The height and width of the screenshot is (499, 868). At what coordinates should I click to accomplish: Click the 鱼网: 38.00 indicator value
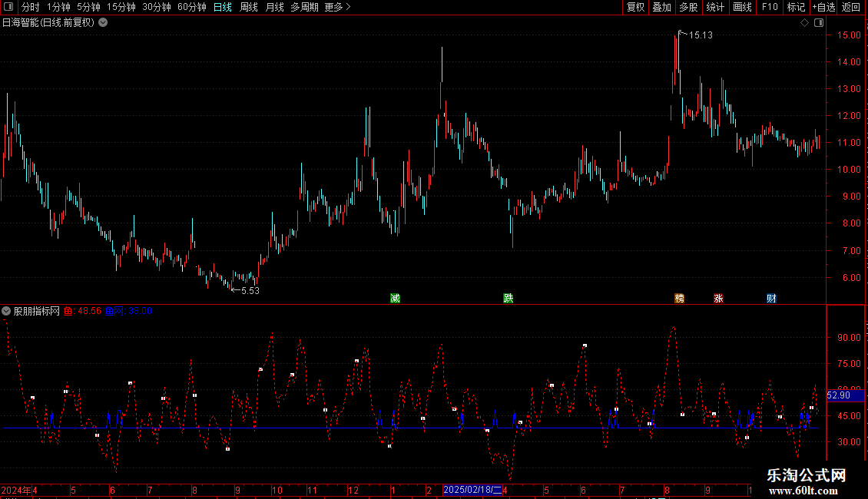click(128, 311)
